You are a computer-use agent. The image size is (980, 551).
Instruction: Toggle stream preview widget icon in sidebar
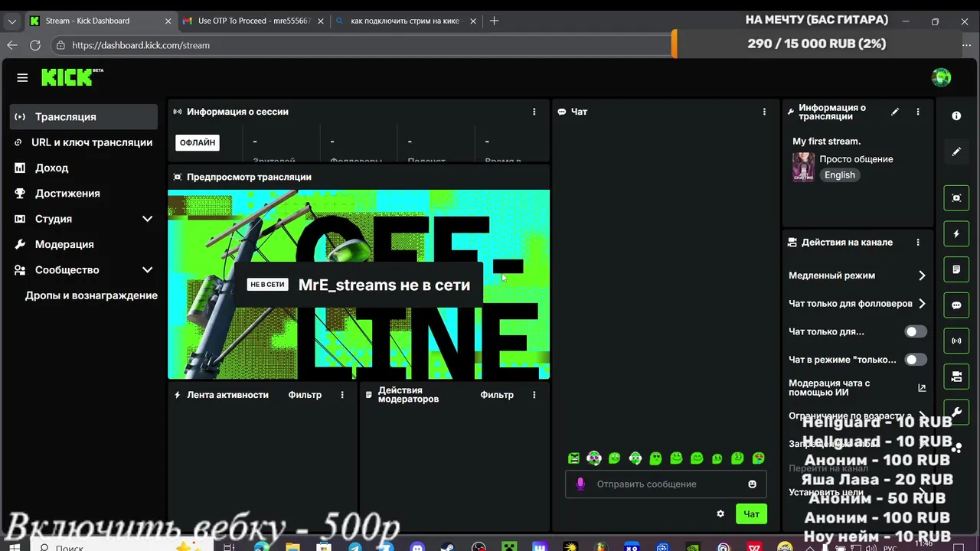point(956,197)
